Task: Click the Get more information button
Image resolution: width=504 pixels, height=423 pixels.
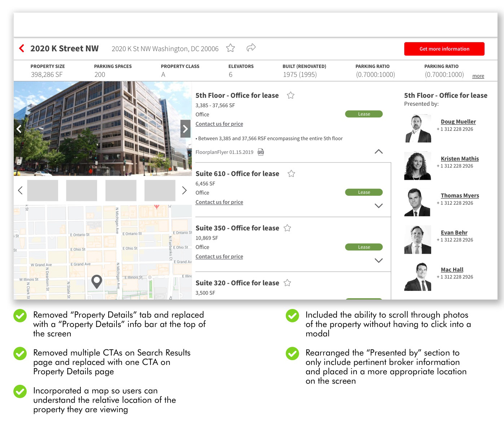Action: click(444, 49)
